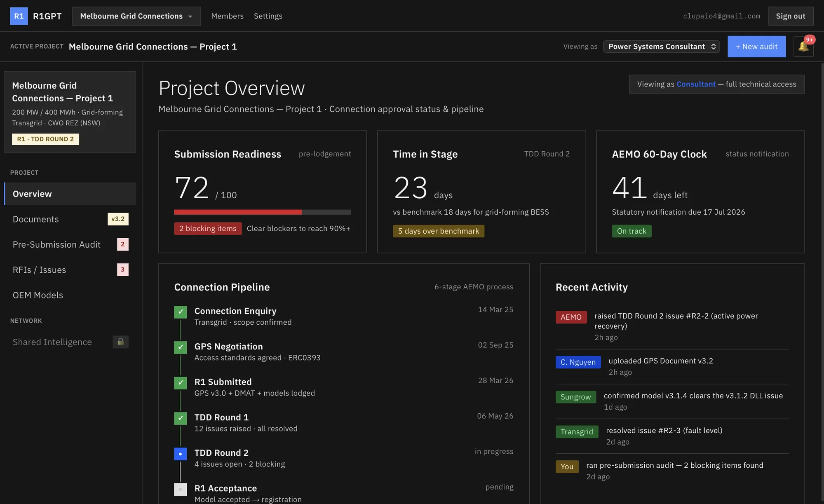Viewport: 824px width, 504px height.
Task: Open RFIs / Issues section
Action: click(70, 270)
